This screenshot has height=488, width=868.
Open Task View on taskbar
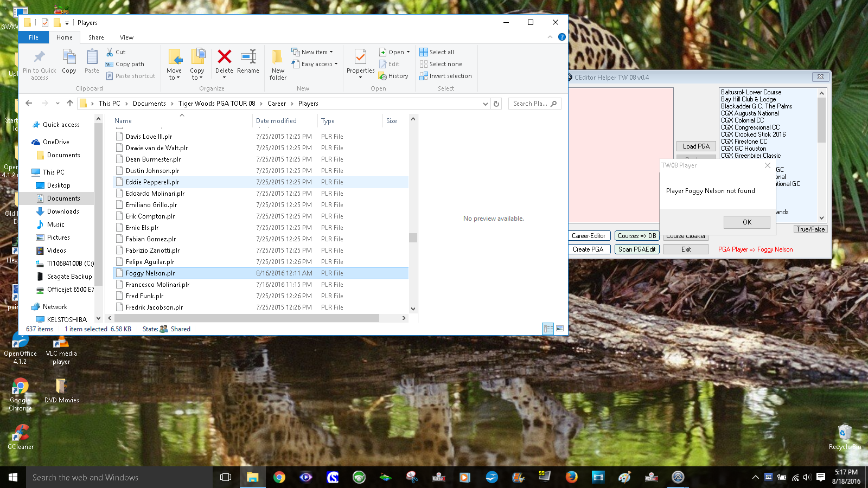226,477
